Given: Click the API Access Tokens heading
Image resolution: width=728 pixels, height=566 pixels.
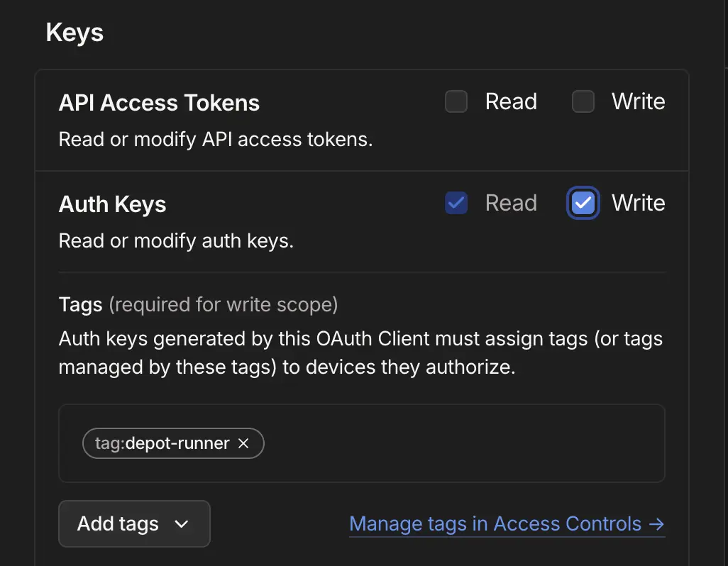Looking at the screenshot, I should click(159, 103).
